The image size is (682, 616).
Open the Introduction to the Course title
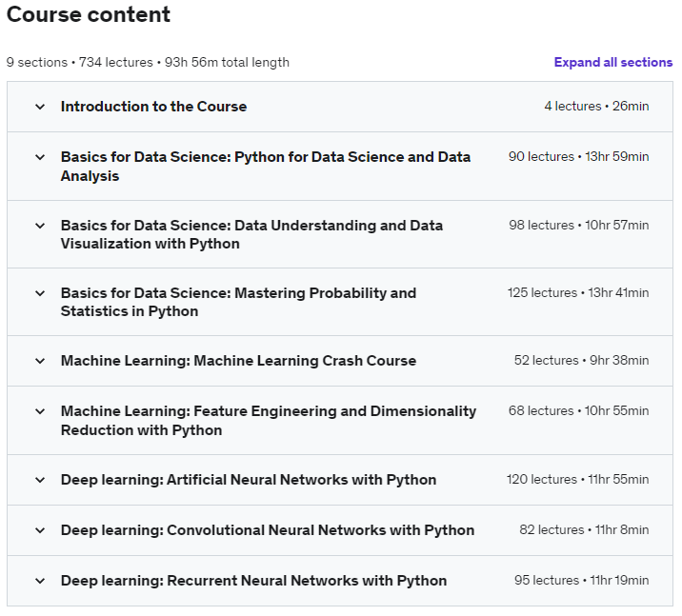(x=153, y=107)
